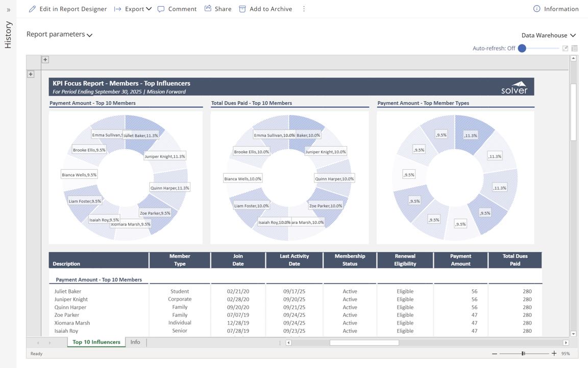Open the Data Warehouse dropdown

point(548,35)
